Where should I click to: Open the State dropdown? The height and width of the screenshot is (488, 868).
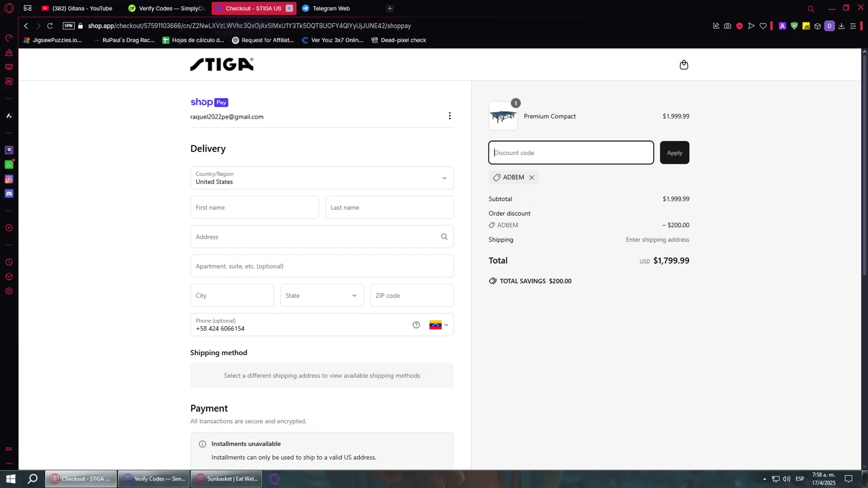pos(322,295)
